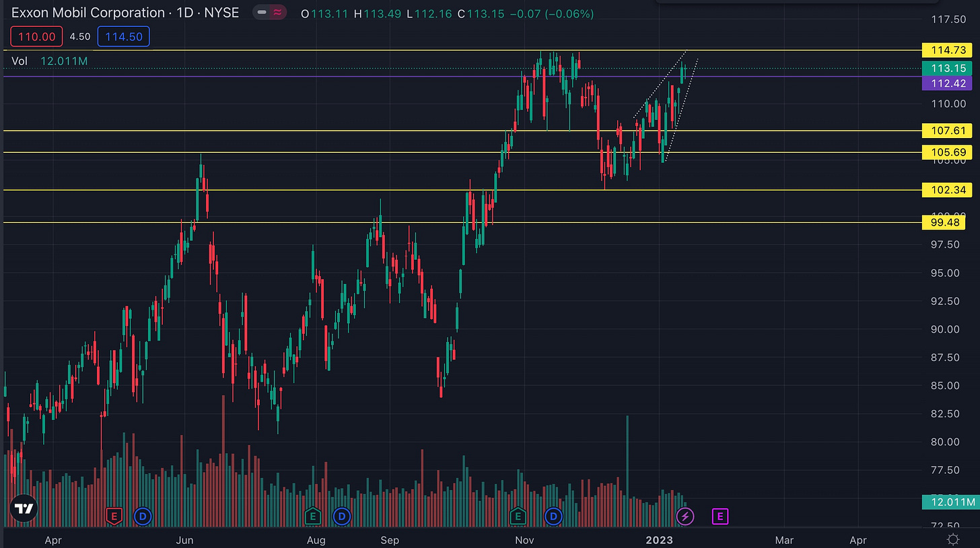Image resolution: width=980 pixels, height=548 pixels.
Task: Click the blue 114.50 buy button
Action: pos(124,36)
